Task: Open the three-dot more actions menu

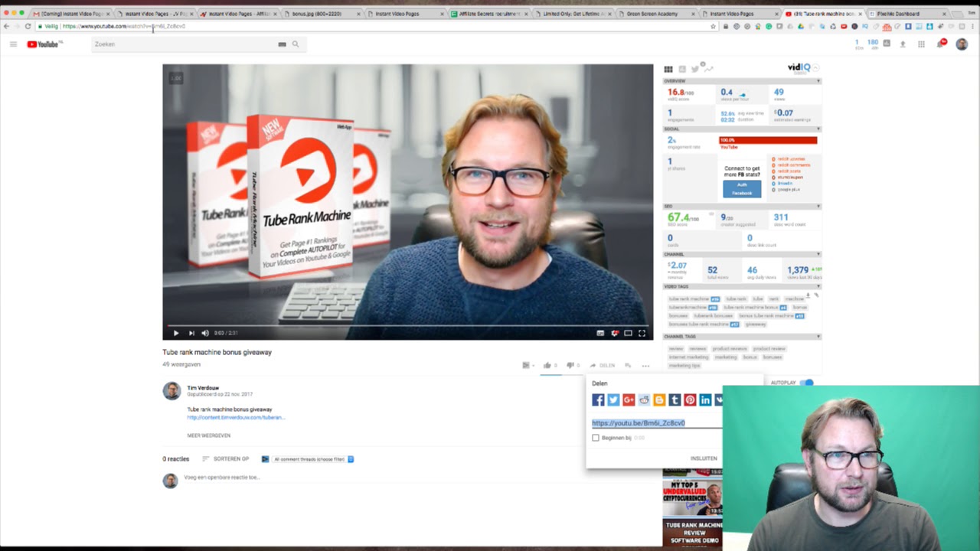Action: 645,365
